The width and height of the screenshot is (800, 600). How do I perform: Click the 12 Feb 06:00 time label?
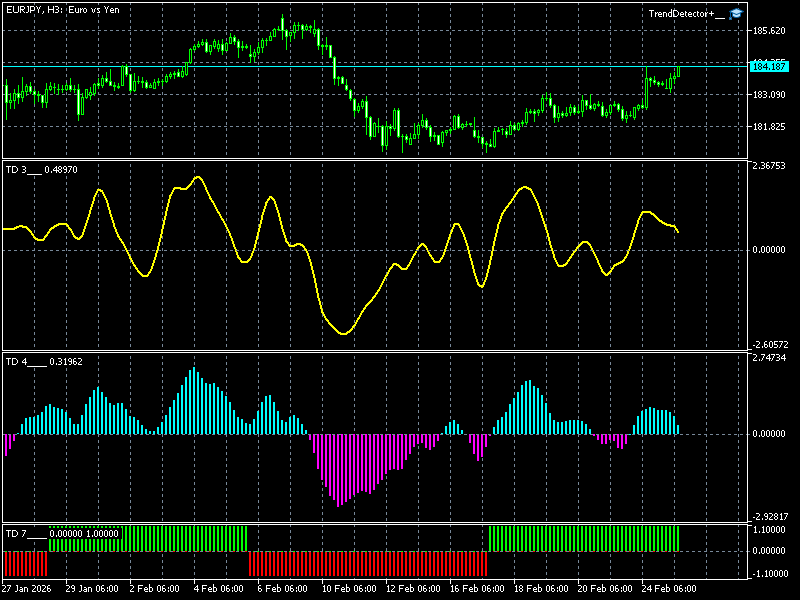click(x=413, y=588)
